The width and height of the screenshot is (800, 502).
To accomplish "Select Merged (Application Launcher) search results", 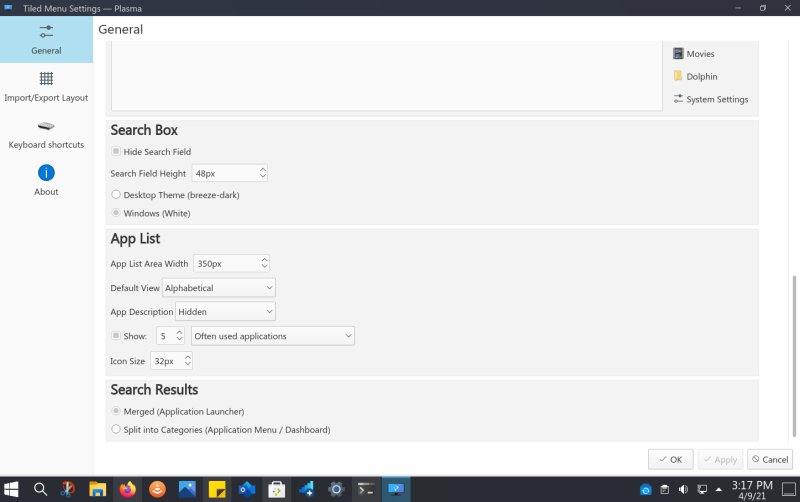I will 116,411.
